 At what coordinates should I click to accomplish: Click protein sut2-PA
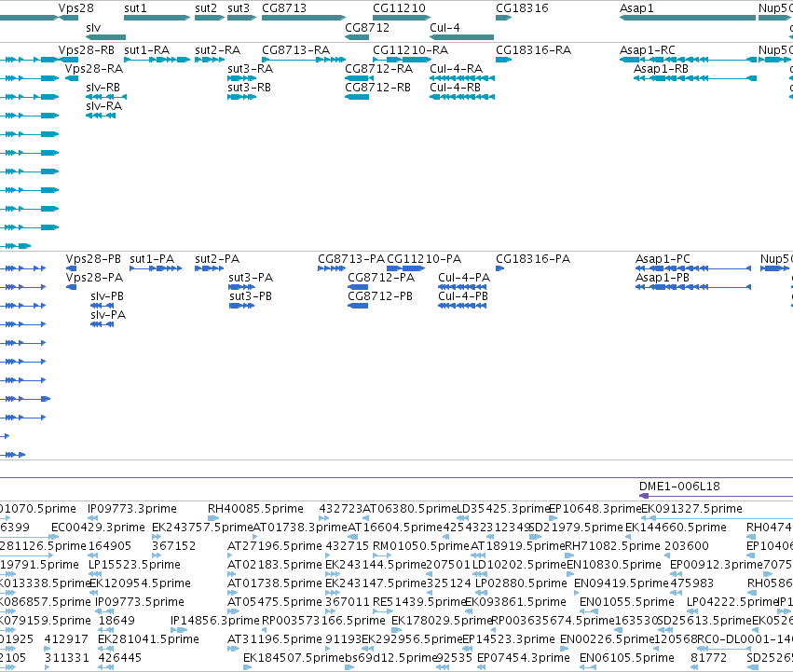[217, 259]
